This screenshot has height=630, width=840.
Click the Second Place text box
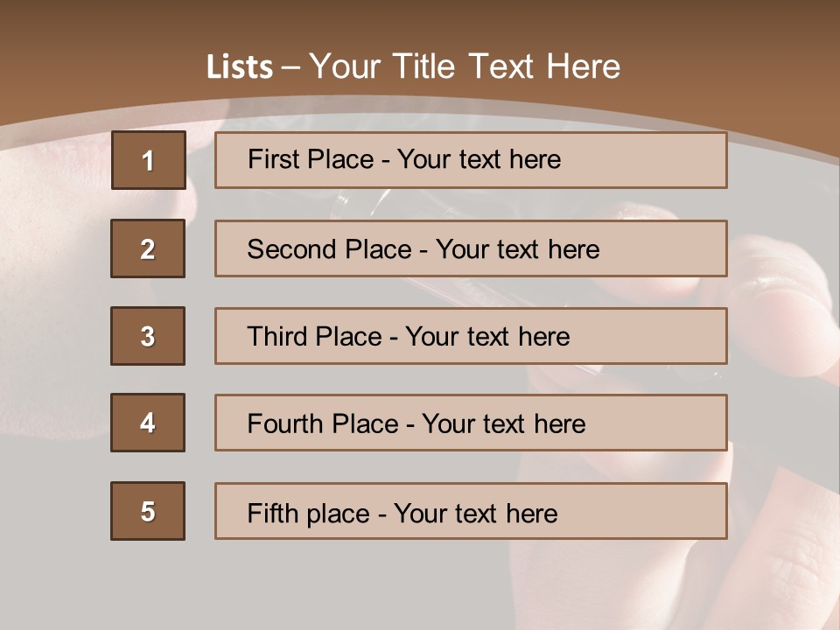[471, 248]
